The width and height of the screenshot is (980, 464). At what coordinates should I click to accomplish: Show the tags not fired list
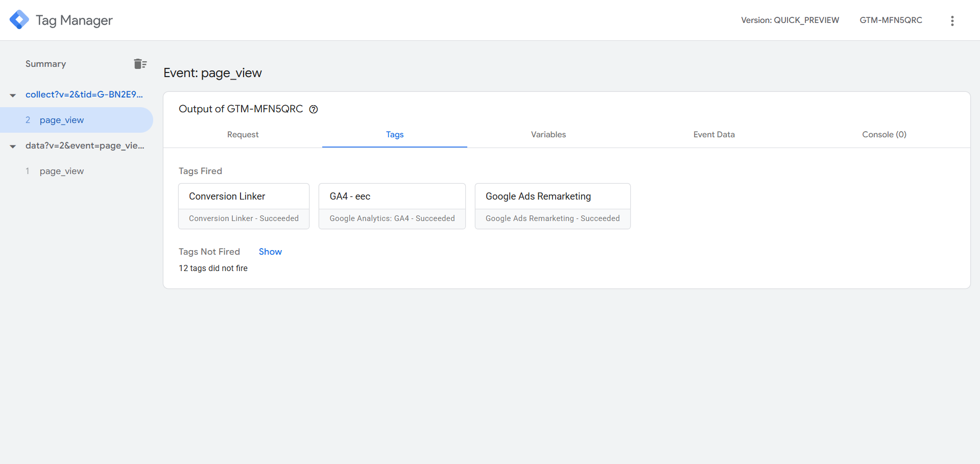(x=270, y=252)
